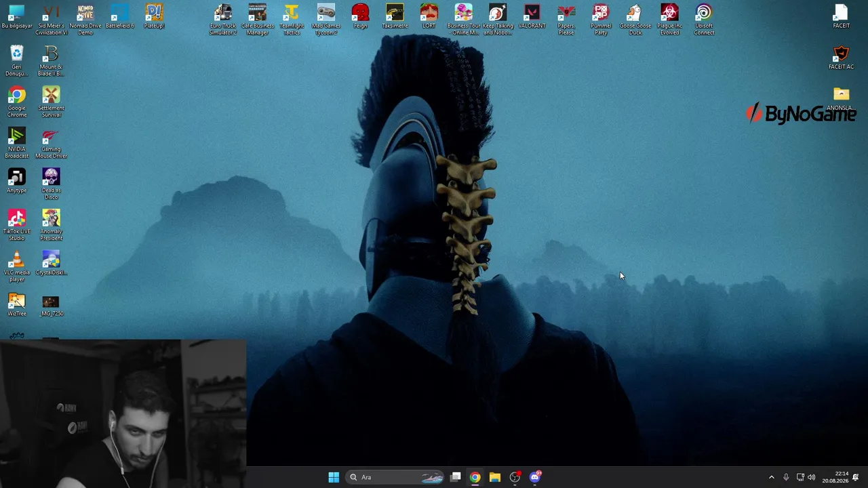Select the Ubisoft Connect shortcut

point(704,20)
